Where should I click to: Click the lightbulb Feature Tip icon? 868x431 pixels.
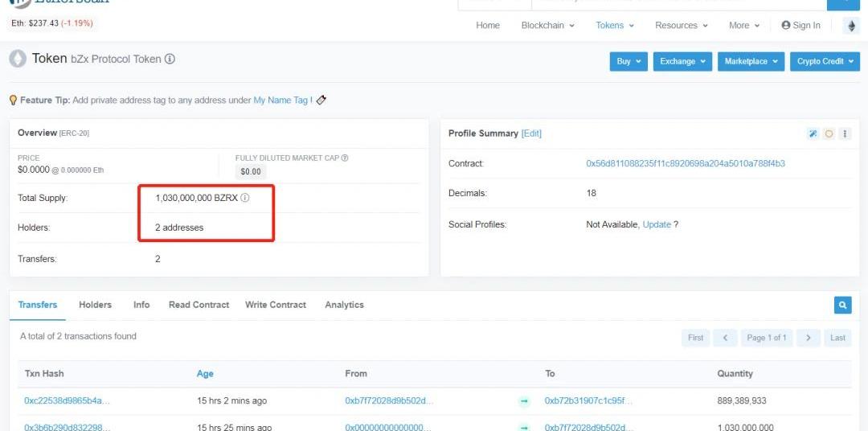[x=14, y=101]
